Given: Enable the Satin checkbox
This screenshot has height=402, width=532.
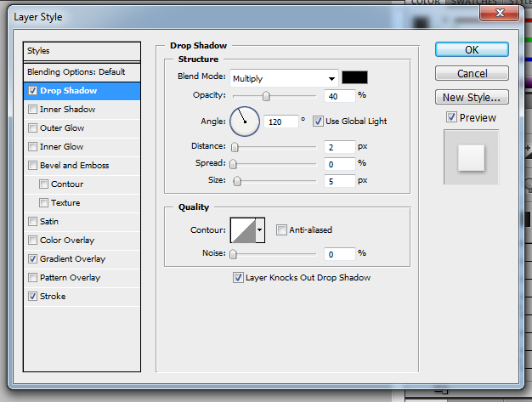Looking at the screenshot, I should coord(32,221).
